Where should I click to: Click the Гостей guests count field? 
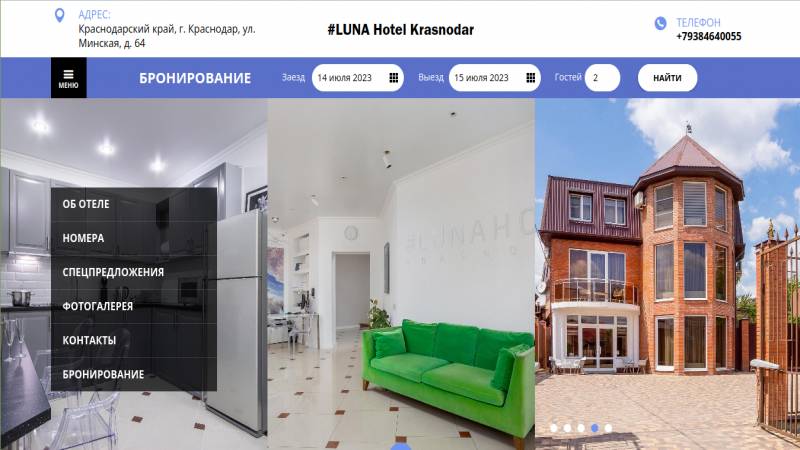click(x=603, y=78)
